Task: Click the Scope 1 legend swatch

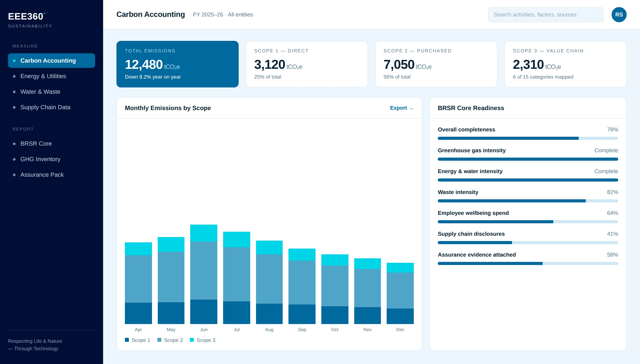Action: coord(127,340)
